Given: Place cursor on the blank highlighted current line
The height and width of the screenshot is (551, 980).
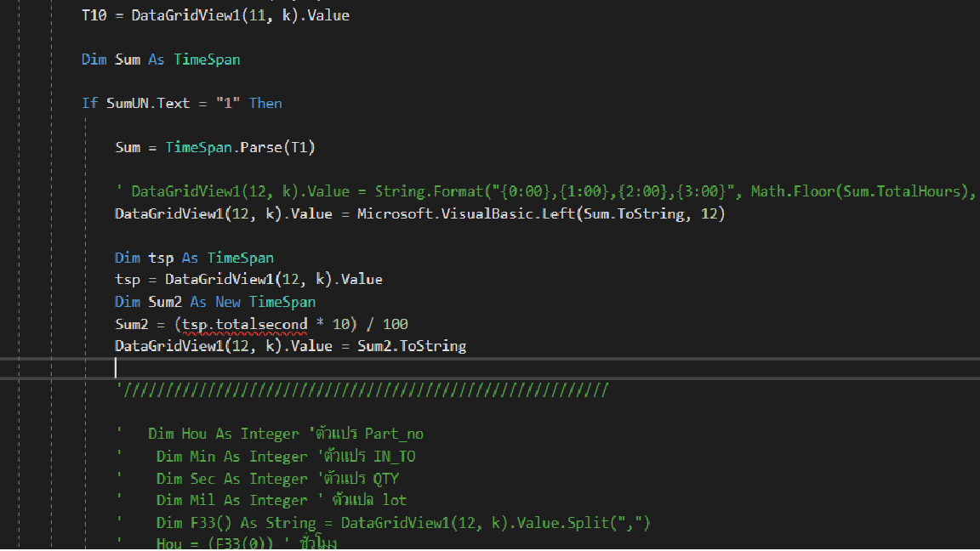Looking at the screenshot, I should click(x=425, y=368).
